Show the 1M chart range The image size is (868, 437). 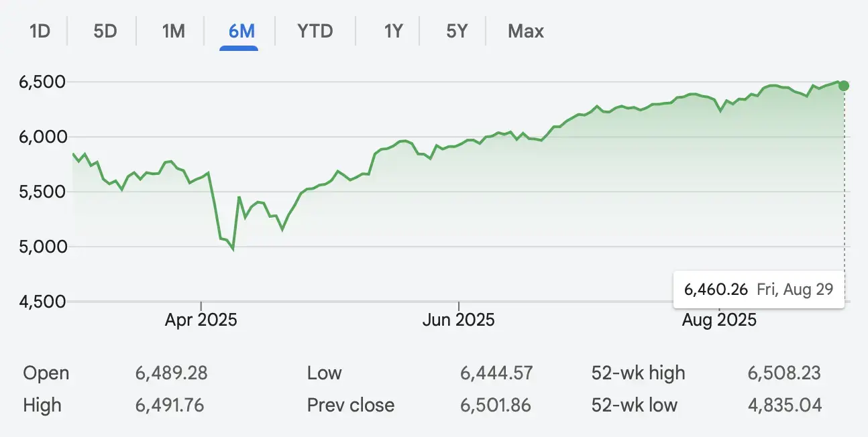pos(174,32)
